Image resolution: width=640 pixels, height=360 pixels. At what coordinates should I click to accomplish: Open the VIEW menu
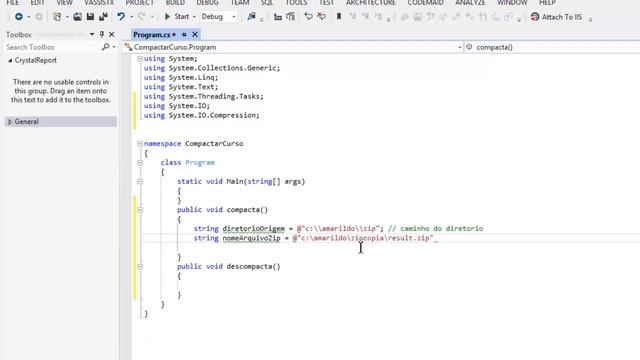pyautogui.click(x=64, y=3)
